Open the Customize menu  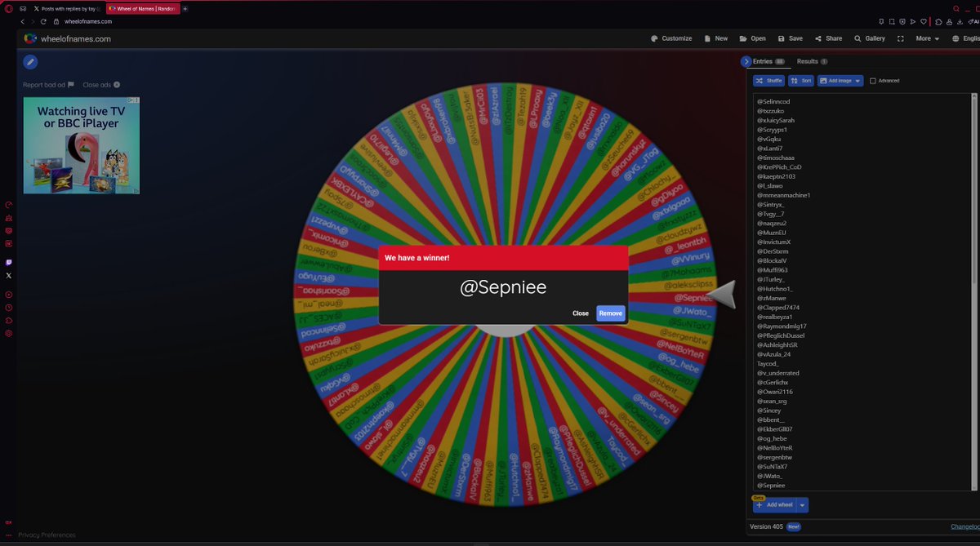pos(671,38)
